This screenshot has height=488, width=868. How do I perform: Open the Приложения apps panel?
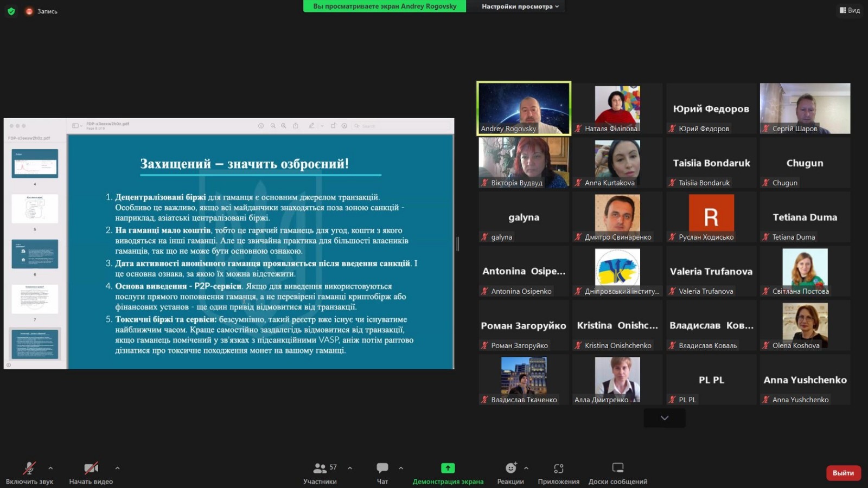558,468
